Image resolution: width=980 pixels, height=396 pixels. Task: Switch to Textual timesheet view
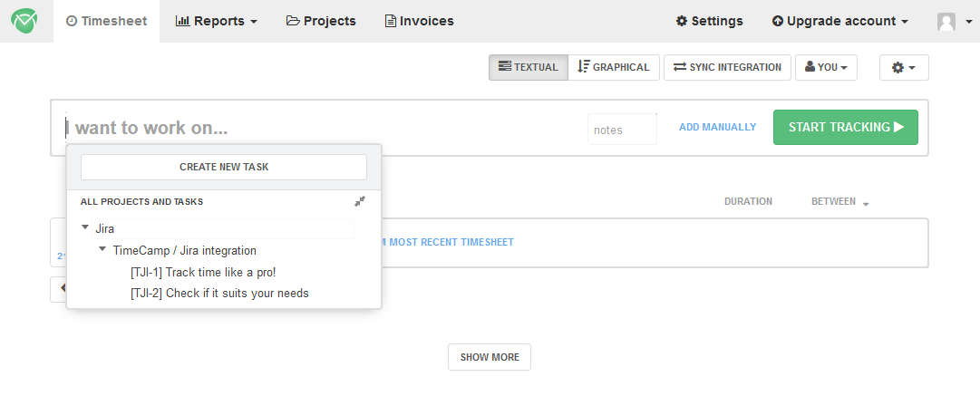click(529, 67)
